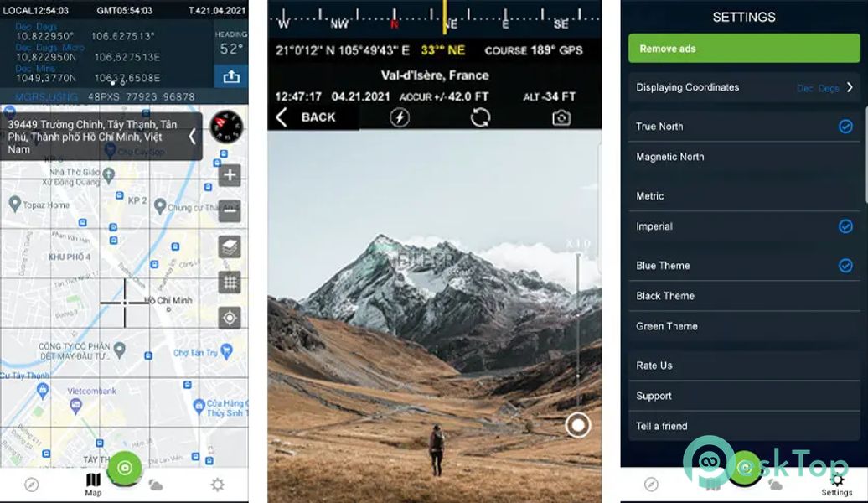Tap the share icon below the heading

231,76
